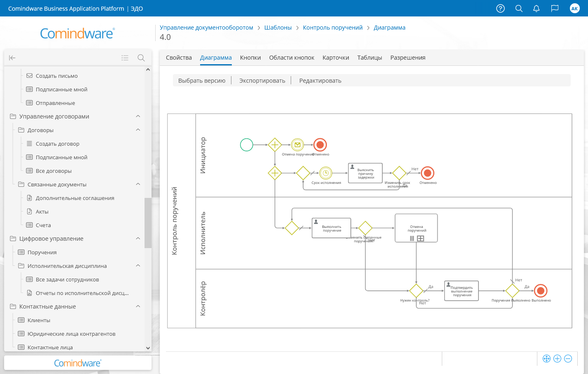This screenshot has height=374, width=588.
Task: Select the 'Выяснить причину задержки' task
Action: pyautogui.click(x=365, y=173)
